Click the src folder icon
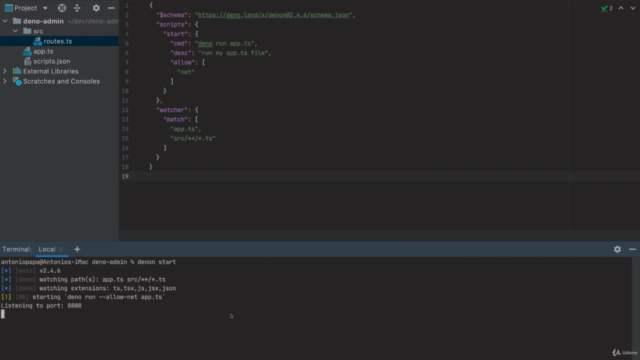Image resolution: width=640 pixels, height=360 pixels. coord(27,31)
